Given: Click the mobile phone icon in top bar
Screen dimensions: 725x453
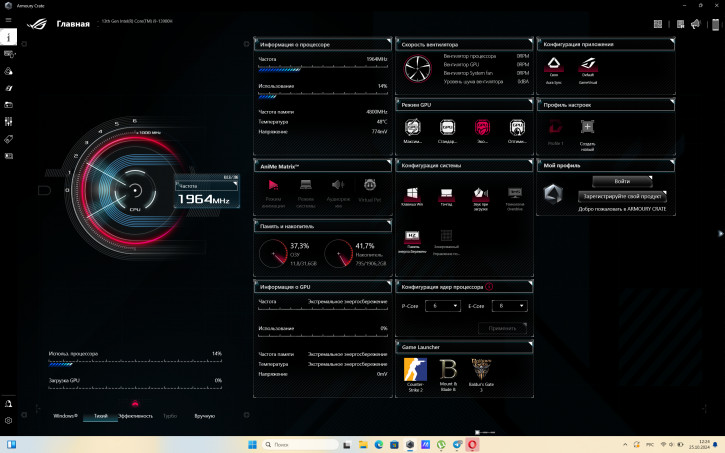Looking at the screenshot, I should [715, 24].
